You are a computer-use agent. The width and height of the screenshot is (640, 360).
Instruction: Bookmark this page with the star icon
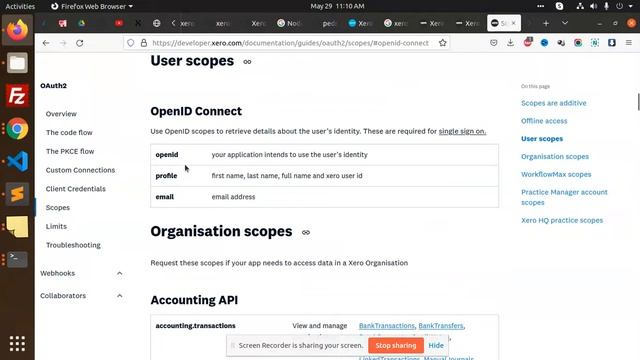[x=442, y=43]
